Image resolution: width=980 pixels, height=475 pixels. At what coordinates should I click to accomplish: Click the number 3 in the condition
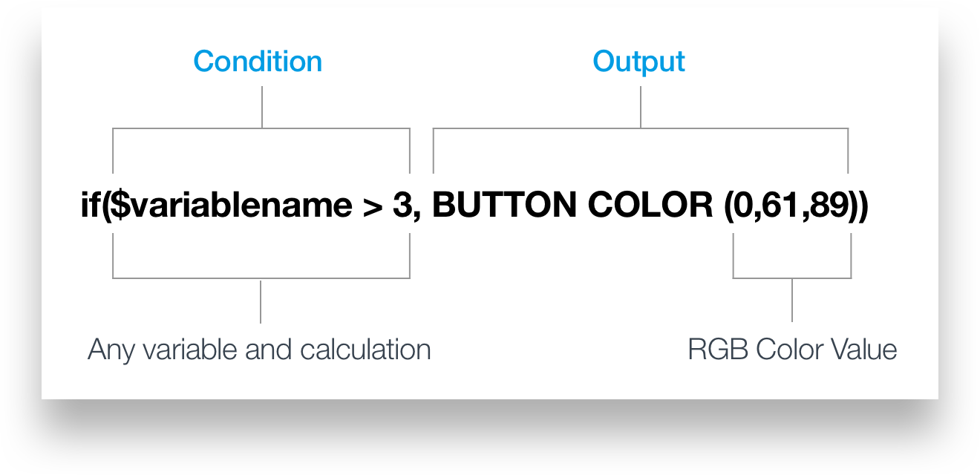(401, 206)
